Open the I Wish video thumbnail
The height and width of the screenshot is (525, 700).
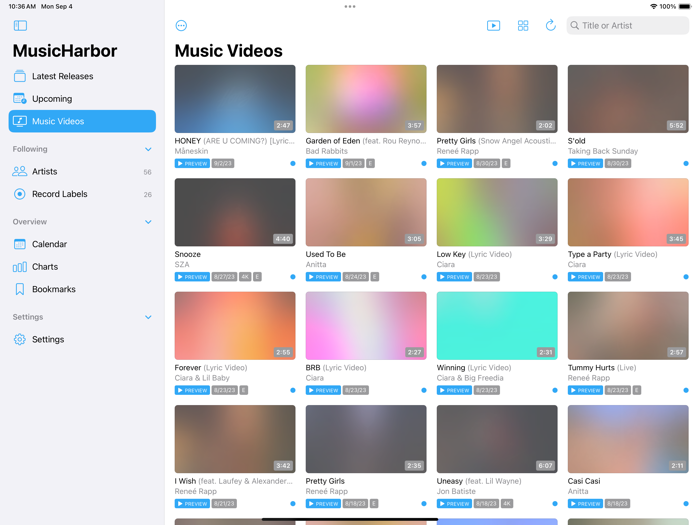235,439
